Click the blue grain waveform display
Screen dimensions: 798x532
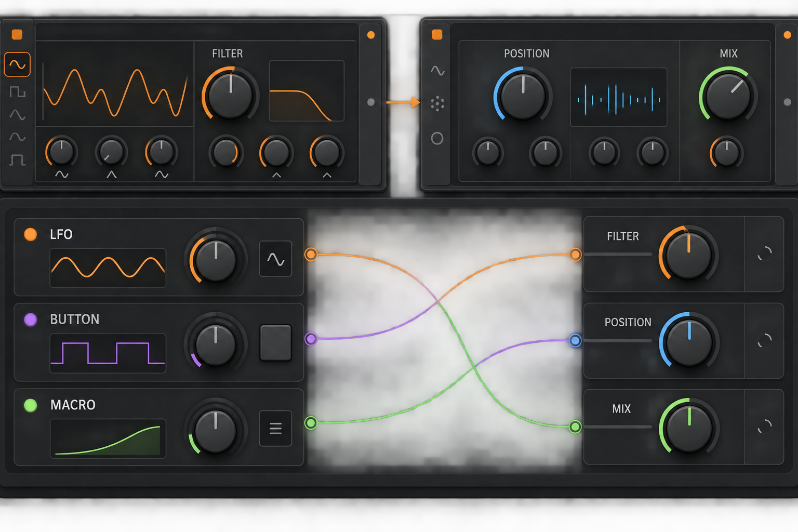point(618,97)
